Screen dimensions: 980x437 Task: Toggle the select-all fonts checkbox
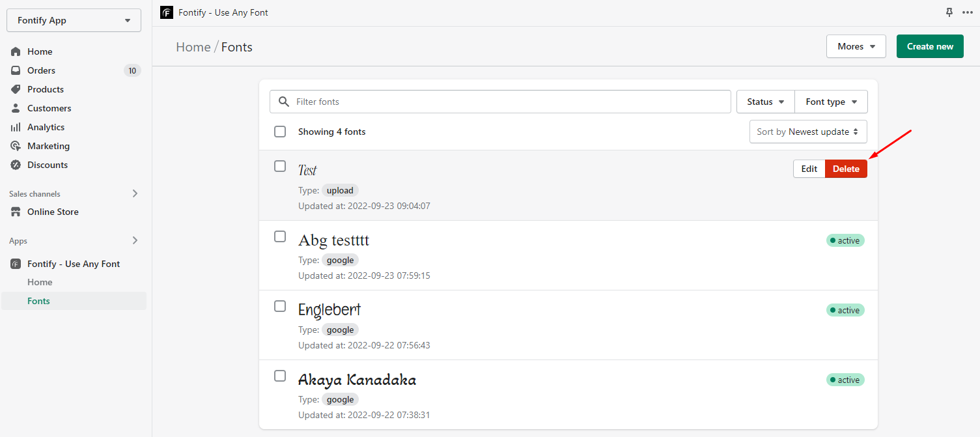[x=280, y=132]
